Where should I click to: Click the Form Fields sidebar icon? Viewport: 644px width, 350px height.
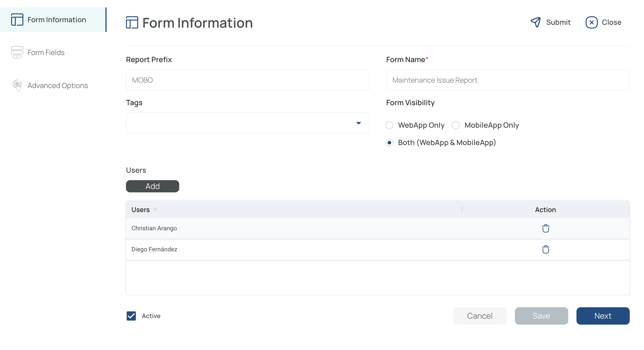click(17, 52)
